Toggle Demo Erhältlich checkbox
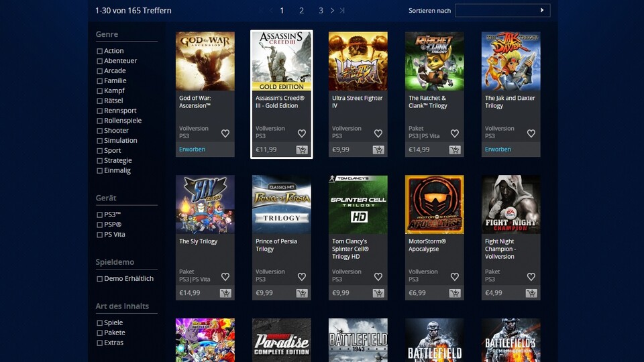Viewport: 644px width, 362px height. 99,279
